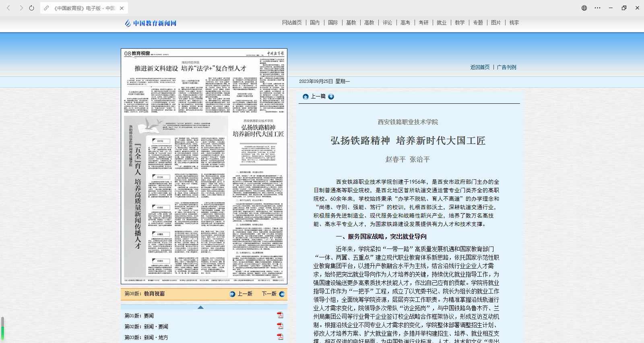This screenshot has width=644, height=343.
Task: Select 高考 in the navigation bar
Action: pyautogui.click(x=405, y=23)
